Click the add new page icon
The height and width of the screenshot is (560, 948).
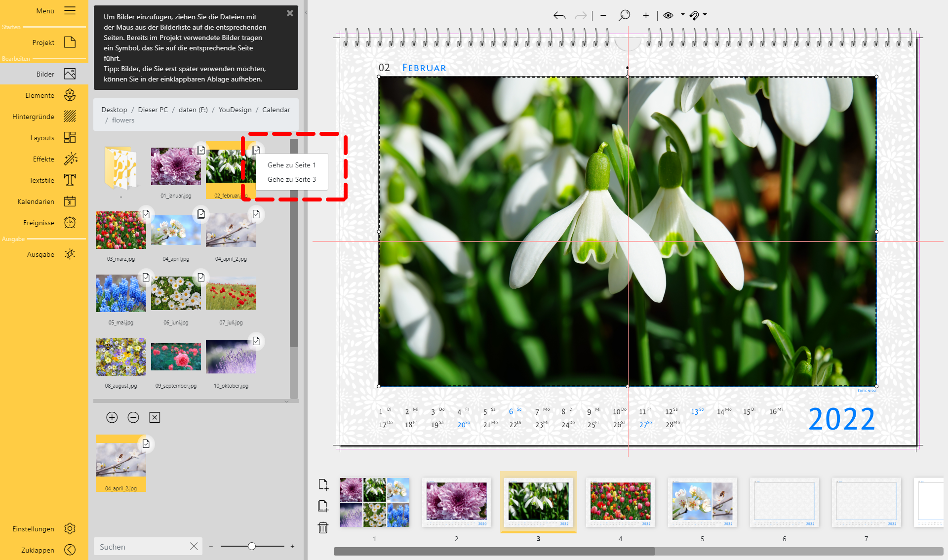[323, 484]
